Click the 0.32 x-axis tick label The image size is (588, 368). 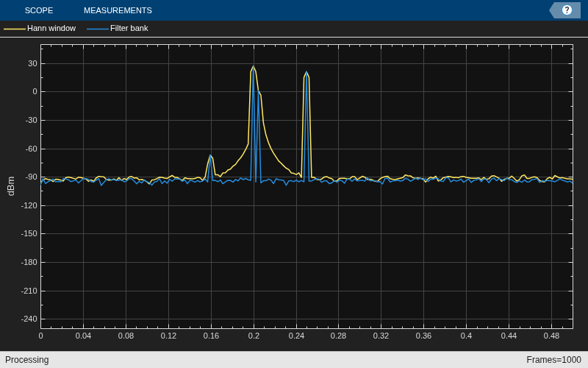pos(381,336)
